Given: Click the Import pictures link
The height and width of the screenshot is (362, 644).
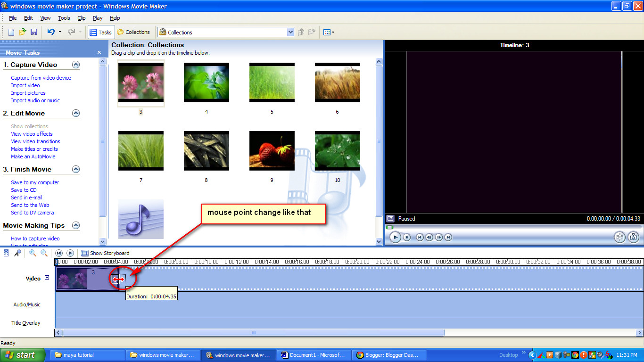Looking at the screenshot, I should [28, 93].
